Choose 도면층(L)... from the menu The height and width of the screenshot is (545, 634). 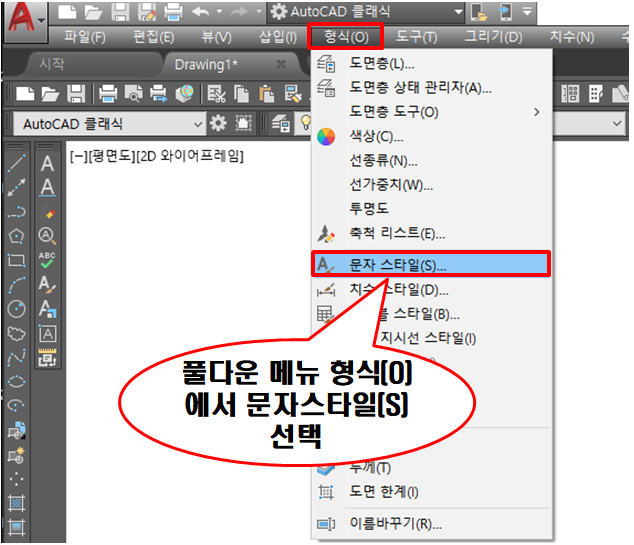[432, 63]
